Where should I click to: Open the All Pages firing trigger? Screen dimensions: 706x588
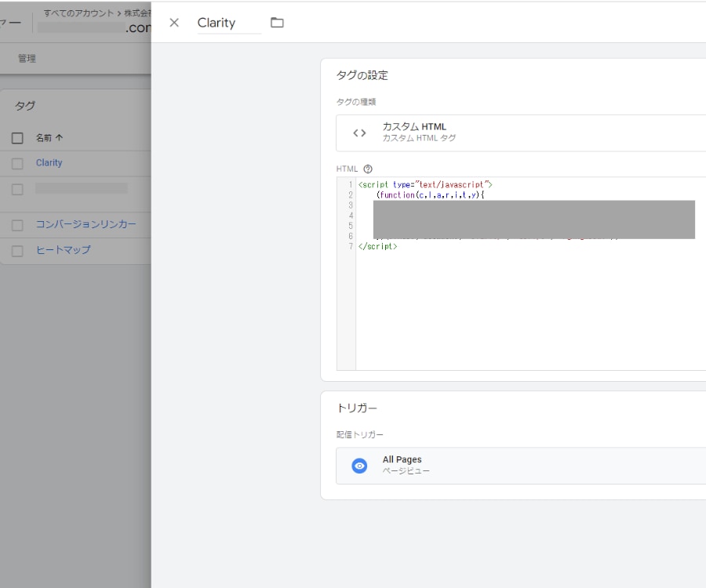[x=521, y=466]
